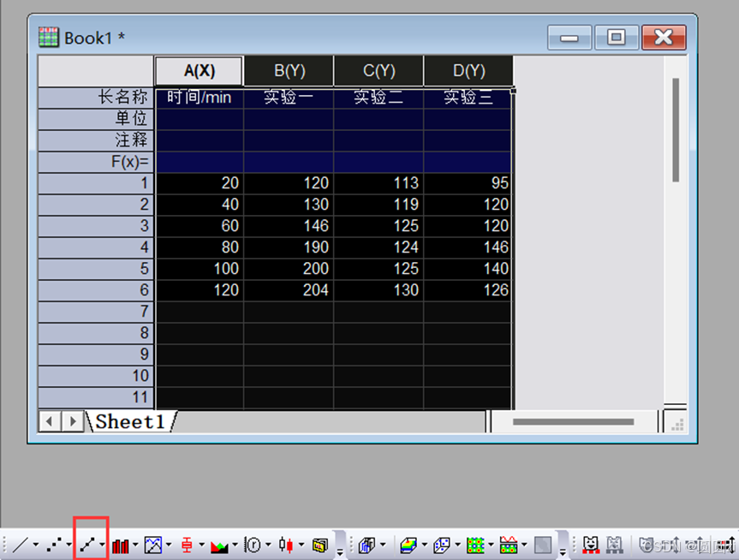Image resolution: width=739 pixels, height=560 pixels.
Task: Expand the Stock plot dropdown arrow
Action: click(301, 545)
